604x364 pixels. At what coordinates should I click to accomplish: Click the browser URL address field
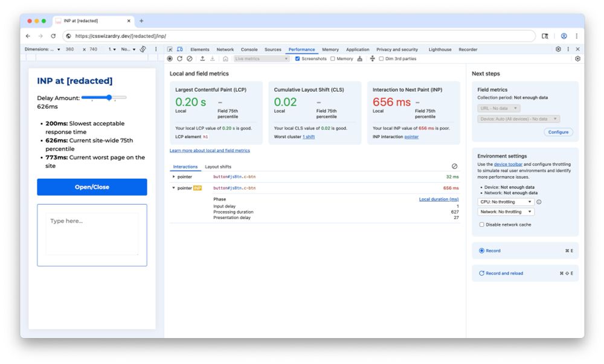299,36
